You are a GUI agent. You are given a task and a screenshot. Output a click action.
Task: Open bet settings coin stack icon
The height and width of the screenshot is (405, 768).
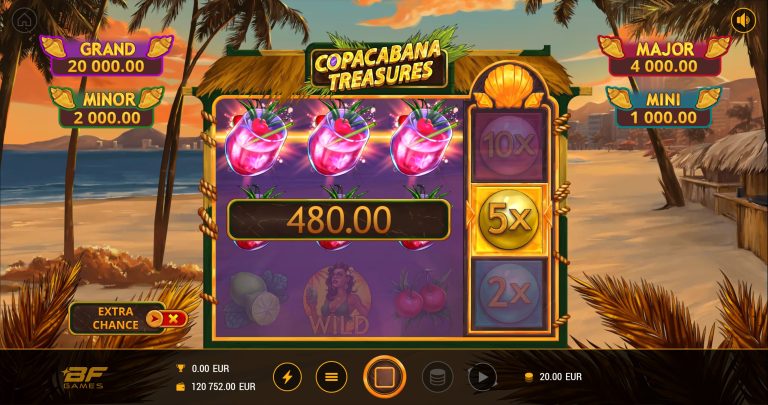[437, 377]
